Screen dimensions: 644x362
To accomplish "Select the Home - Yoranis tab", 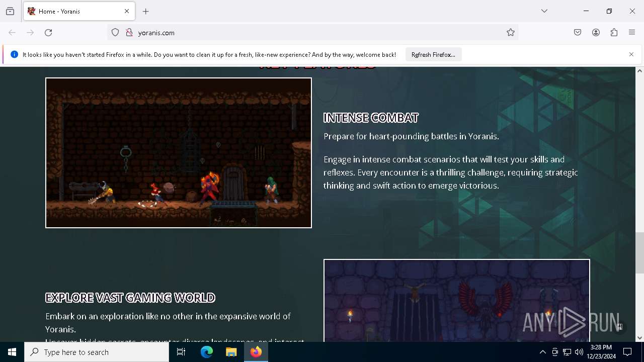I will click(79, 11).
